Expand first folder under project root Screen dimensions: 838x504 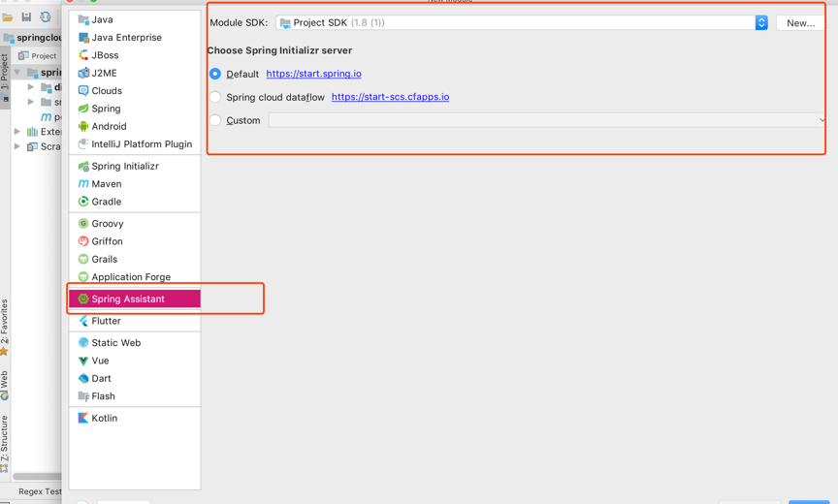click(31, 87)
